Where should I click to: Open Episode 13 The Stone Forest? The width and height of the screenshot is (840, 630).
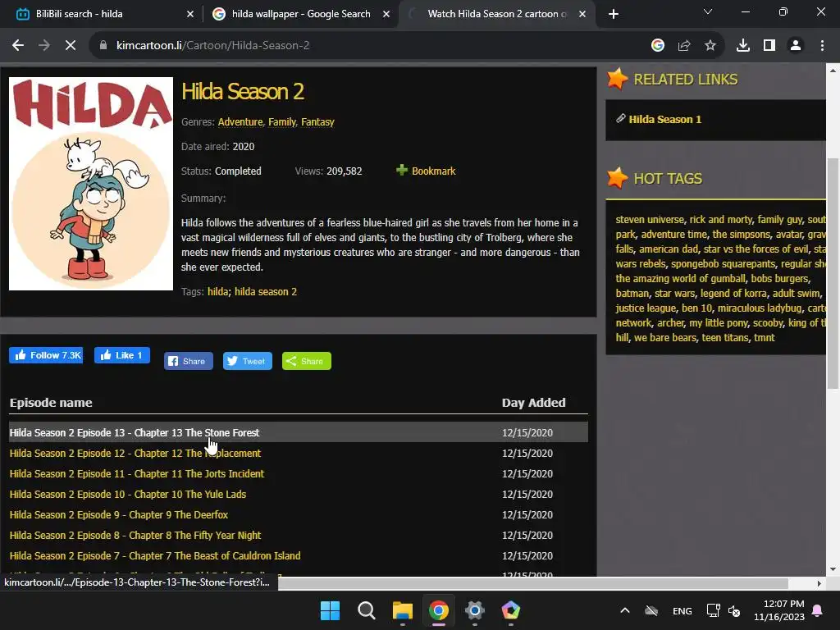135,433
